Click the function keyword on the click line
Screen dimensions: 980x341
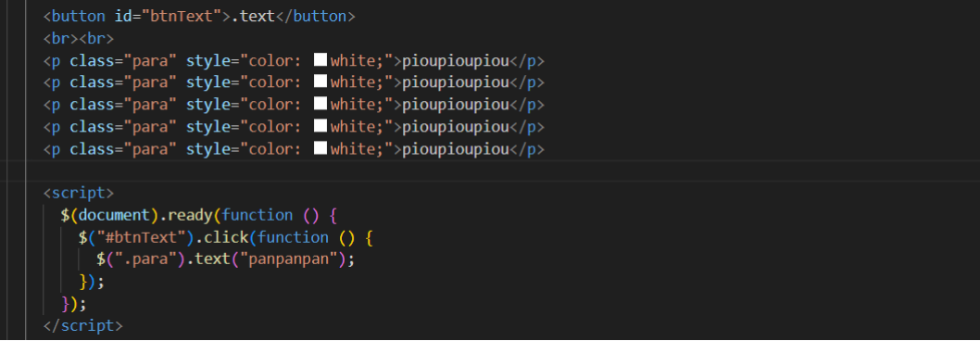click(x=293, y=238)
